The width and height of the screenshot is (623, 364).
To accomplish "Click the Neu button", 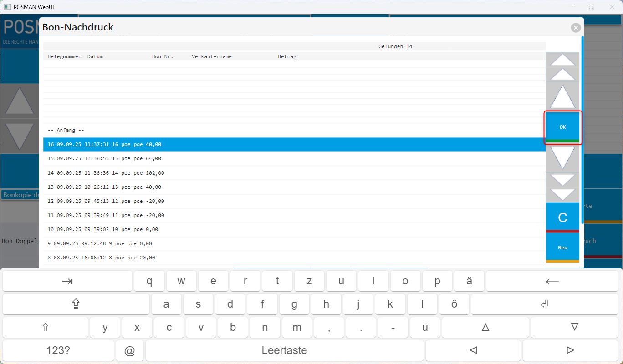I will [x=562, y=248].
